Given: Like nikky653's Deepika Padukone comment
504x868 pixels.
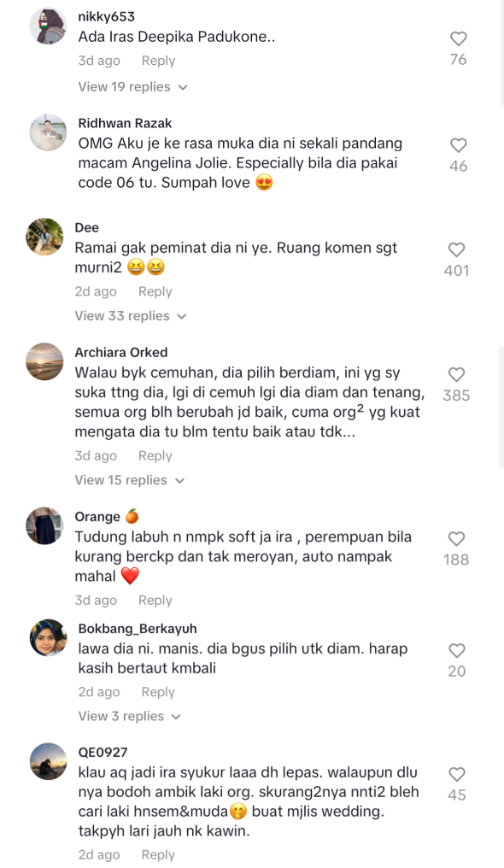Looking at the screenshot, I should (458, 38).
